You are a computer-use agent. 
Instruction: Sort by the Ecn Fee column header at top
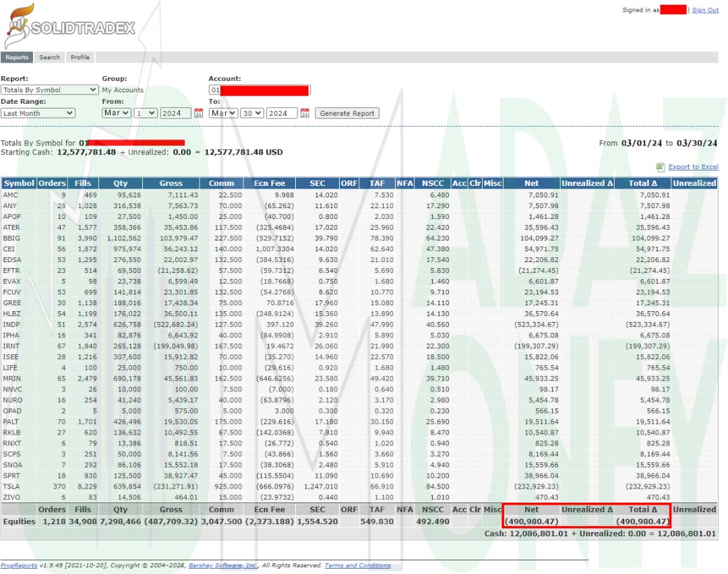click(x=269, y=183)
